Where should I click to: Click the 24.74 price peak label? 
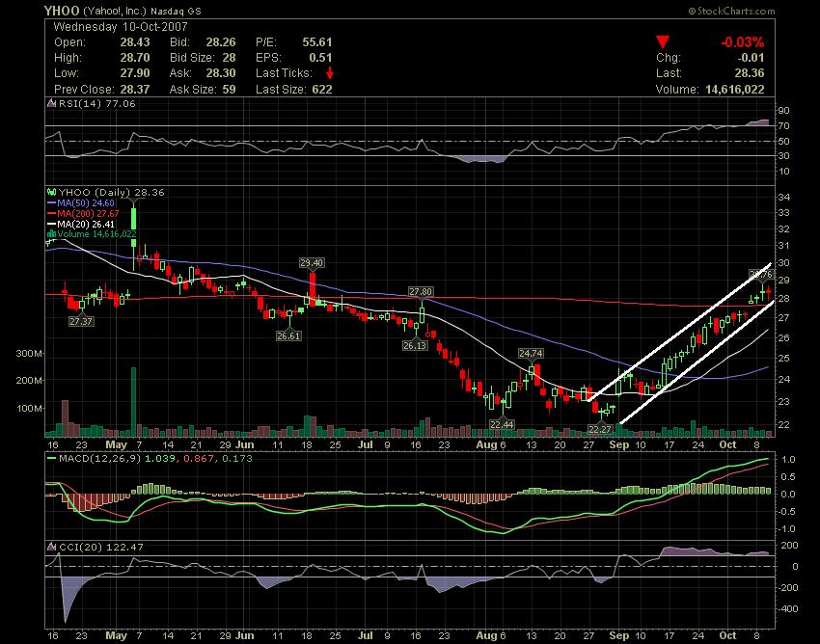point(531,354)
